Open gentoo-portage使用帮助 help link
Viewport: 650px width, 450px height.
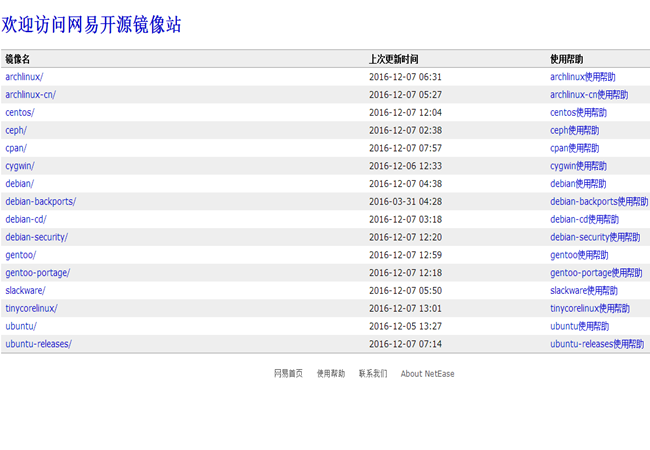[x=596, y=273]
